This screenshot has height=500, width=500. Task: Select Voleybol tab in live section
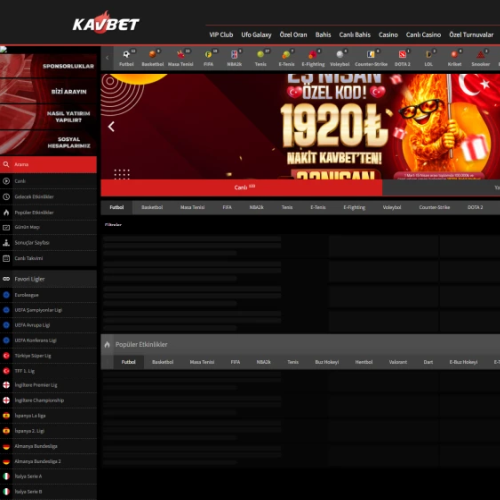392,207
